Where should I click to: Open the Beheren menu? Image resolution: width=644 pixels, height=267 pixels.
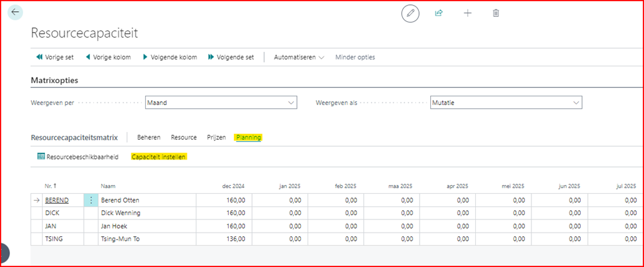tap(149, 138)
